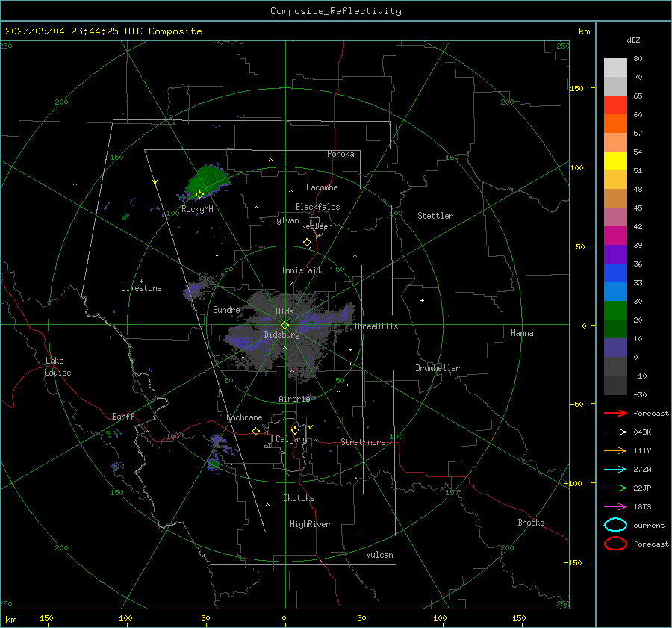
Task: Click the 33 dBZ blue swatch
Action: 615,291
